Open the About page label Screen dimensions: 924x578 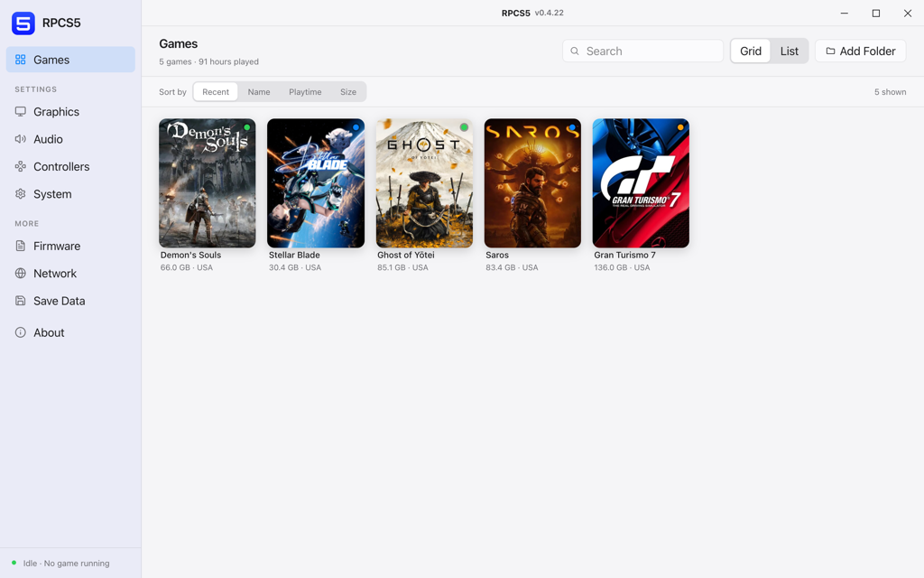49,332
